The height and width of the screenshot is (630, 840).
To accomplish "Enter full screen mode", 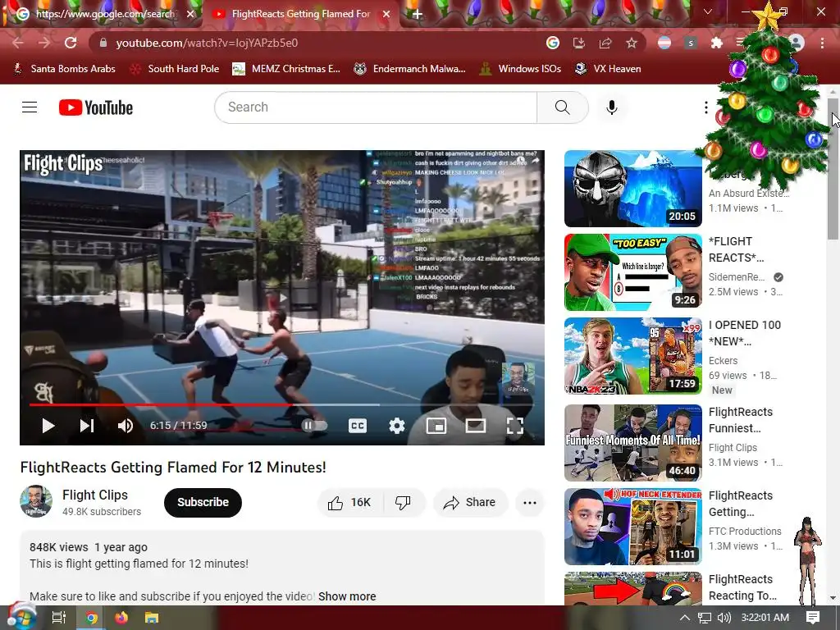I will [515, 426].
